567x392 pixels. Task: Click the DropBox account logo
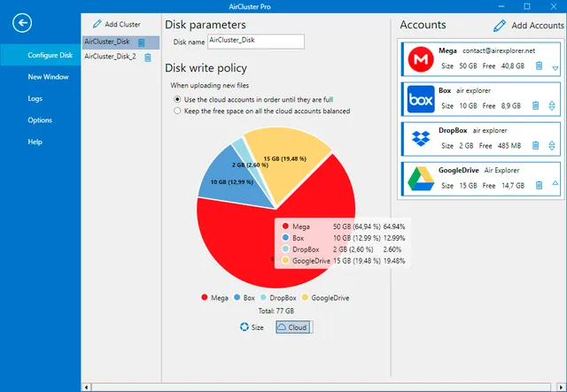coord(421,139)
